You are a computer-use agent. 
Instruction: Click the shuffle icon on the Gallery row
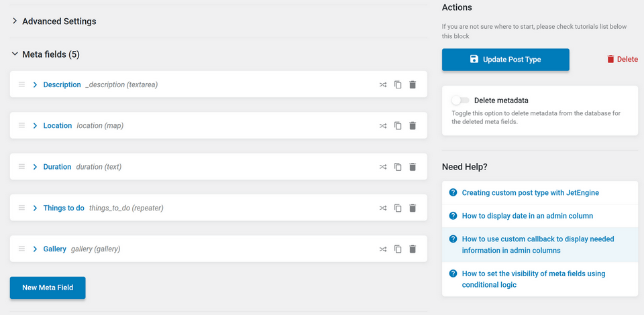point(383,249)
